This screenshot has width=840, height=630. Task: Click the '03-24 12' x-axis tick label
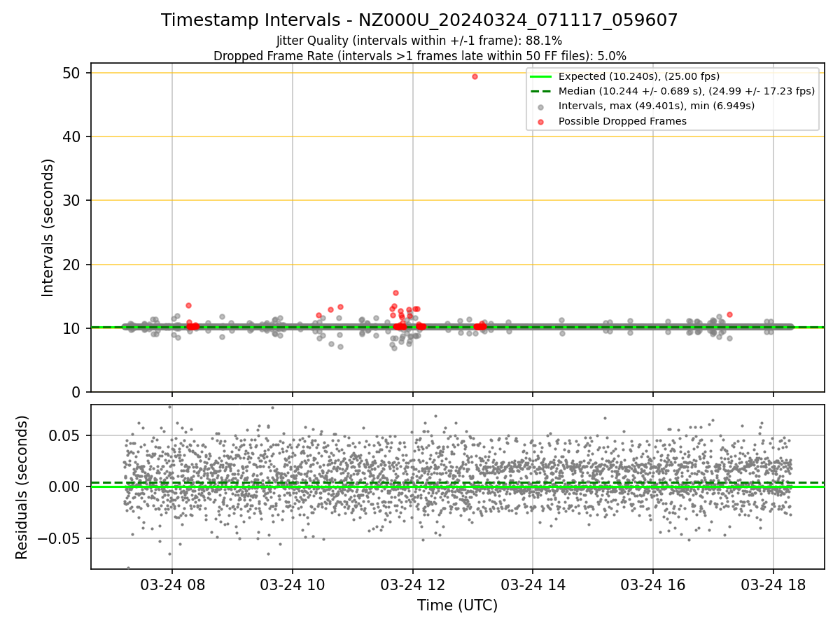[x=413, y=585]
